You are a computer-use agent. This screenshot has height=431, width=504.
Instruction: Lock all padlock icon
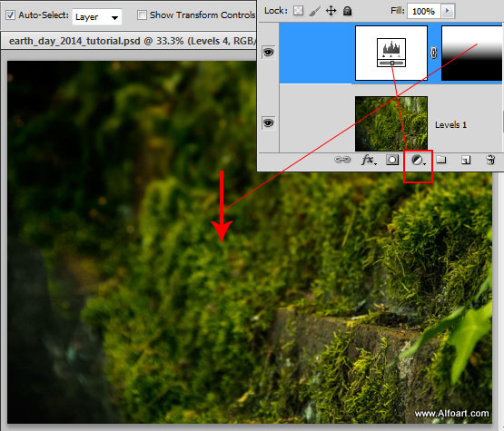[347, 11]
